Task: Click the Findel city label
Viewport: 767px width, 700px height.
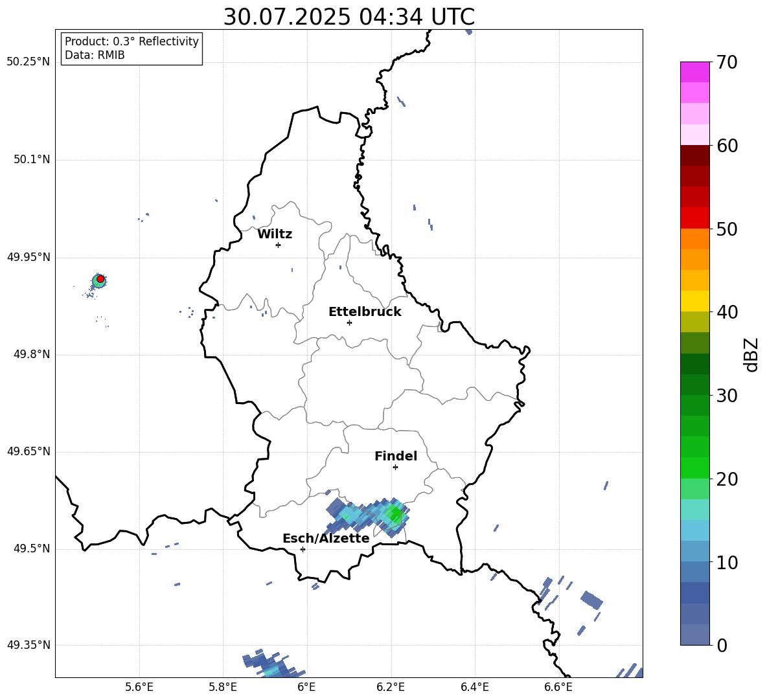Action: click(x=396, y=456)
